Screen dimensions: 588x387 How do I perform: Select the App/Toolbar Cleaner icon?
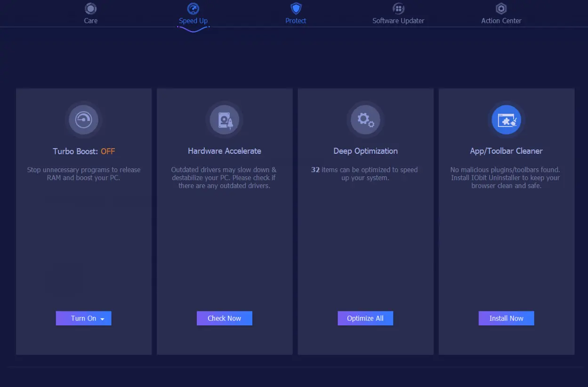coord(506,119)
